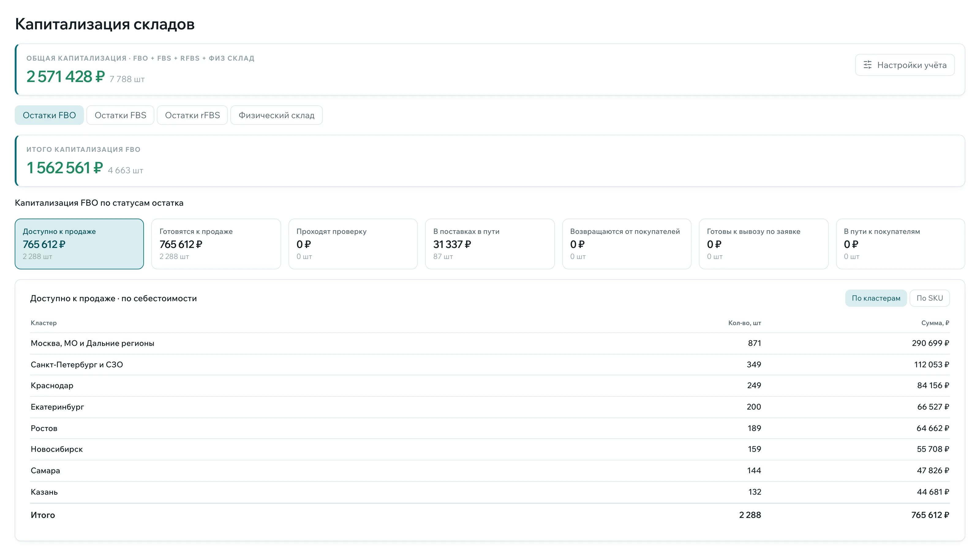
Task: Click the Кол-во, шт column header
Action: click(744, 323)
